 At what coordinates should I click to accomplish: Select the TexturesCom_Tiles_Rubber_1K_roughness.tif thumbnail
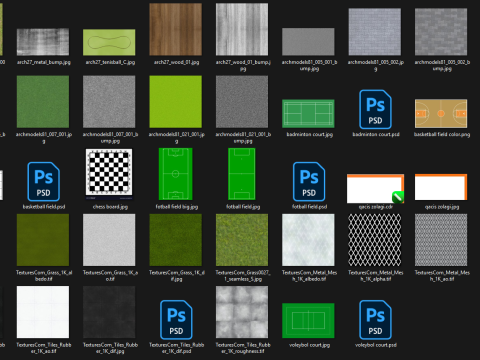coord(242,312)
